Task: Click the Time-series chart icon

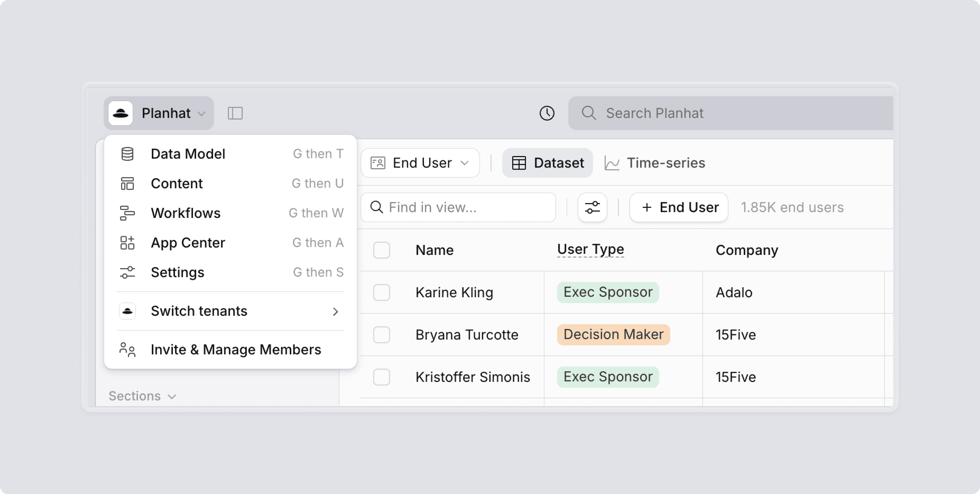Action: point(612,163)
